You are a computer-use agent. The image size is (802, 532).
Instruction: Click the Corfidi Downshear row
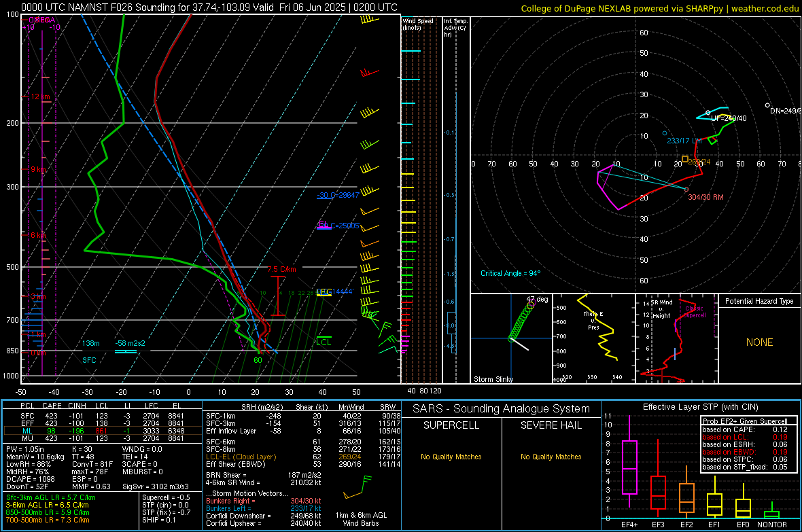pos(264,516)
